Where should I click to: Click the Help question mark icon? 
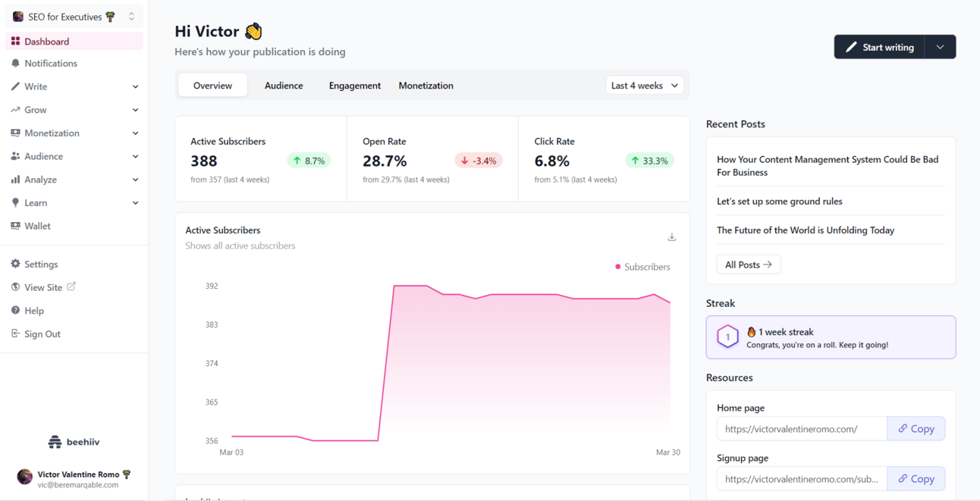point(15,311)
